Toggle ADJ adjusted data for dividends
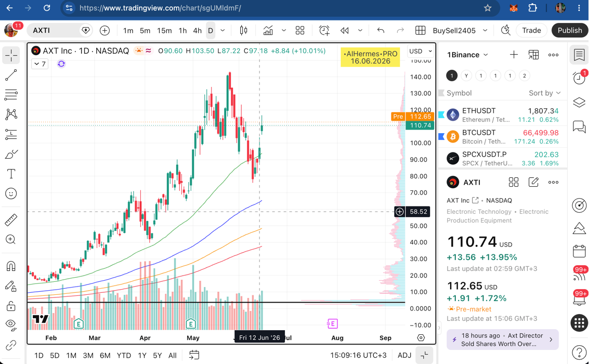 [x=404, y=355]
